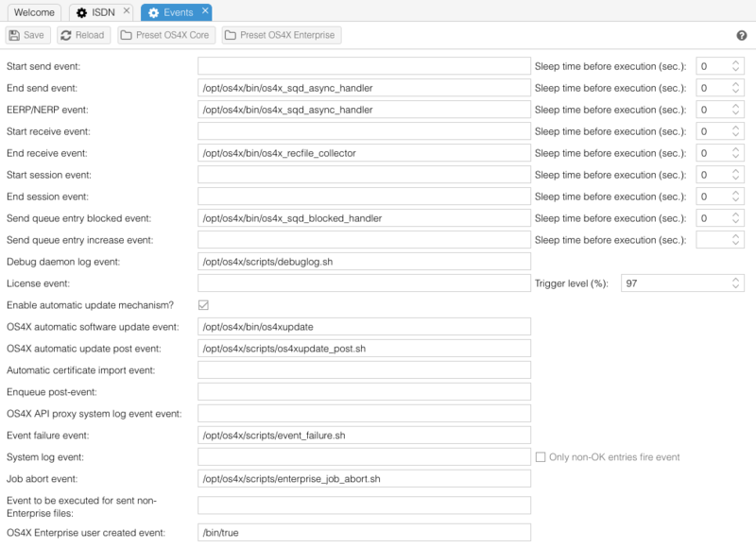Close the Events tab
Screen dimensions: 756x548
tap(205, 11)
